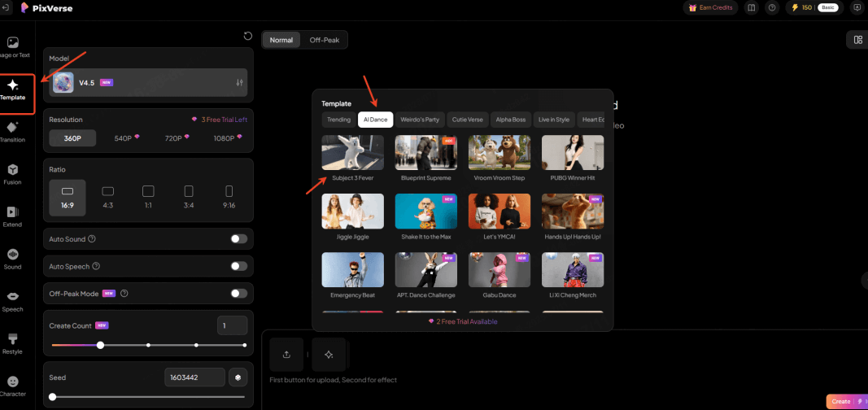The image size is (868, 410).
Task: Open the Speech sidebar tool
Action: 13,302
